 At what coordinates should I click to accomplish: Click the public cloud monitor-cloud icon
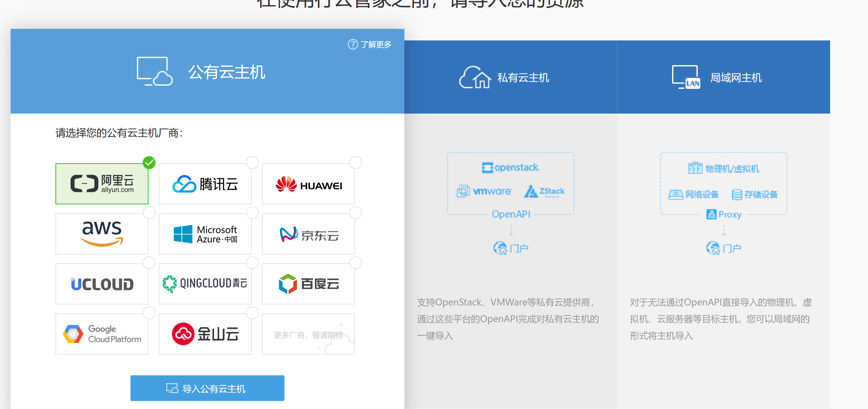(x=155, y=71)
